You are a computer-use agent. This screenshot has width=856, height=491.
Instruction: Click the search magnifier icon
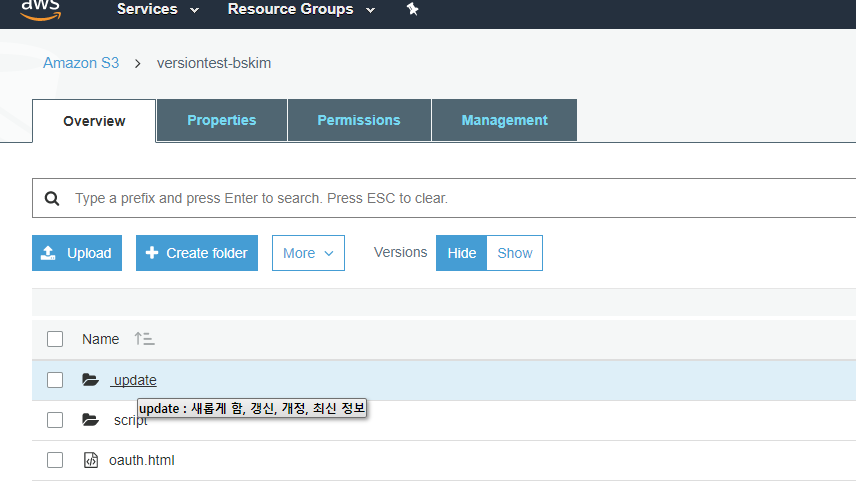[52, 198]
